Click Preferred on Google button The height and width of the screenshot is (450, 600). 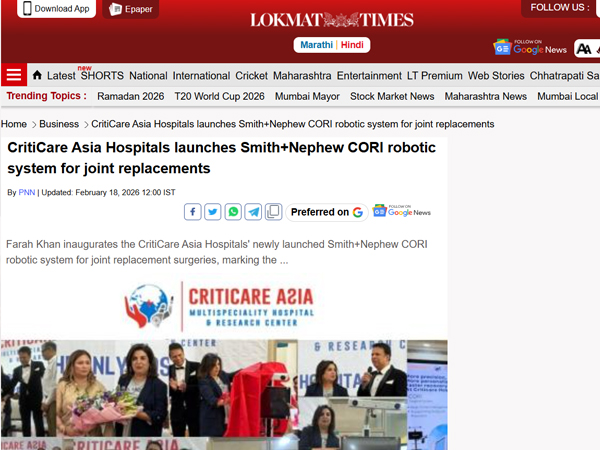327,212
